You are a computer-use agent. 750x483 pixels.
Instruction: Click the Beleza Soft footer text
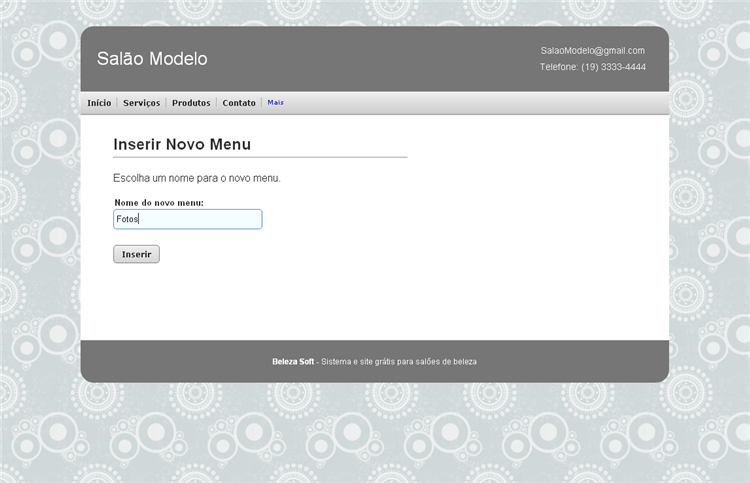click(x=293, y=362)
